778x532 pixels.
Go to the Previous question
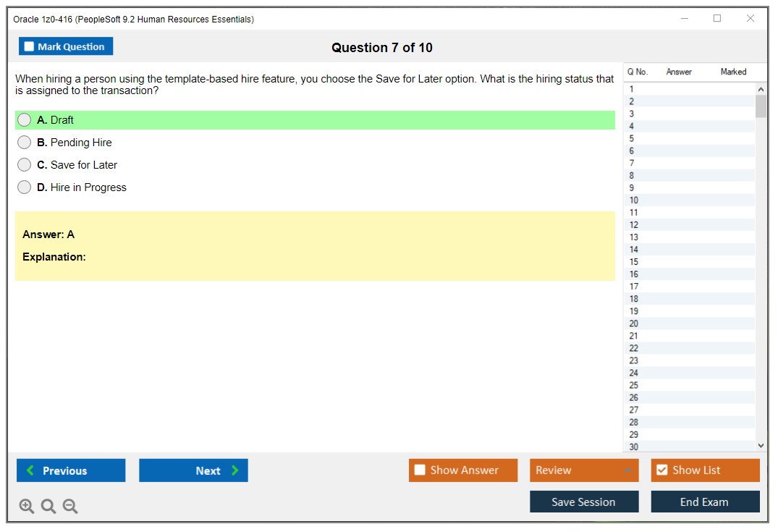coord(70,470)
